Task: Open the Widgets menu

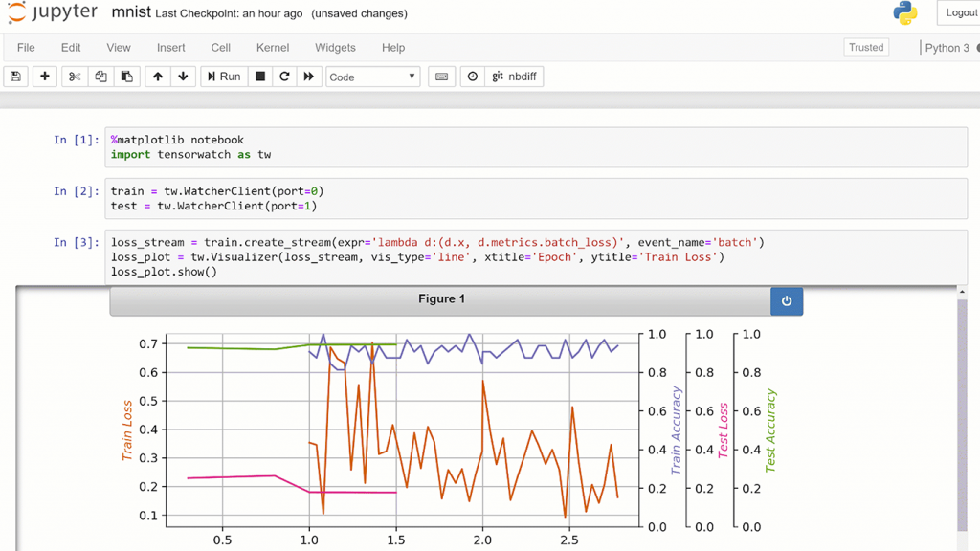Action: click(335, 47)
